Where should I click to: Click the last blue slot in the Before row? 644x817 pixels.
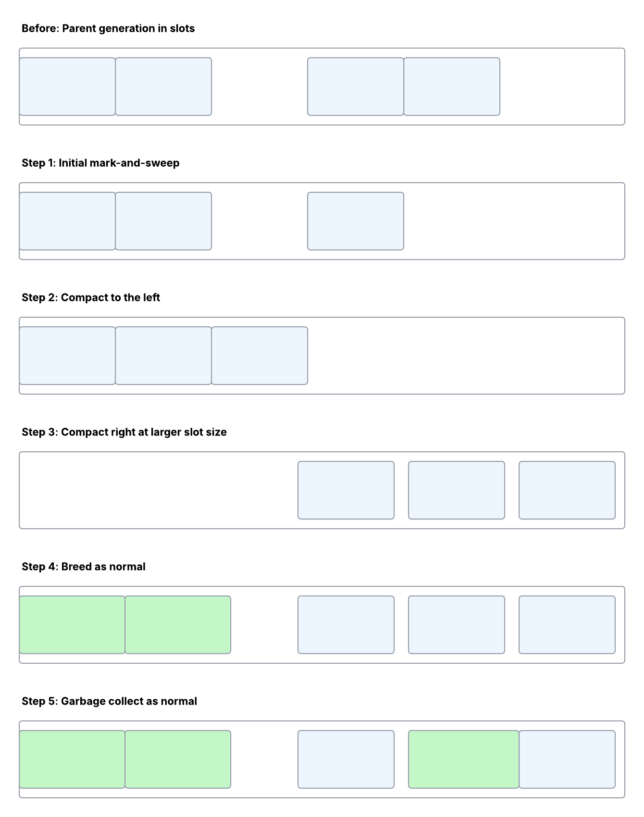[452, 87]
